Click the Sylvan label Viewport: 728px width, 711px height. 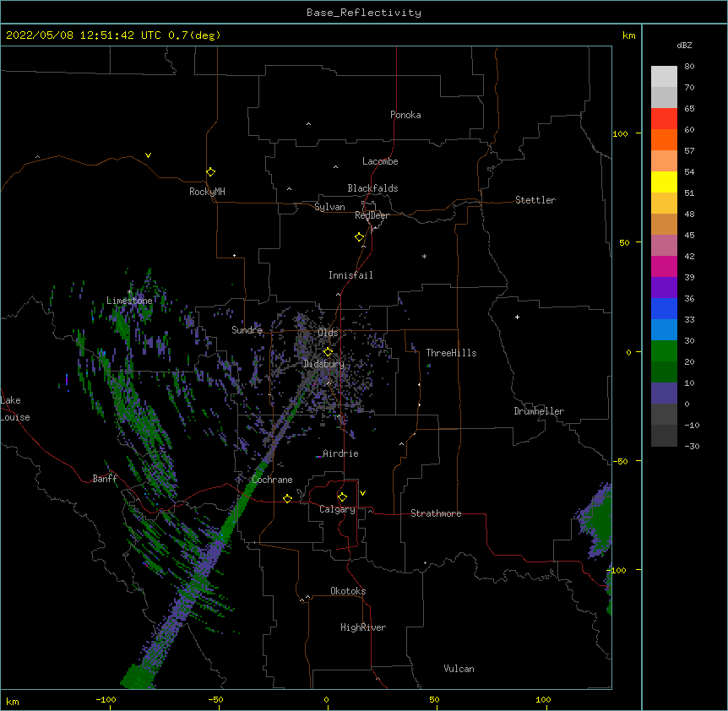329,207
